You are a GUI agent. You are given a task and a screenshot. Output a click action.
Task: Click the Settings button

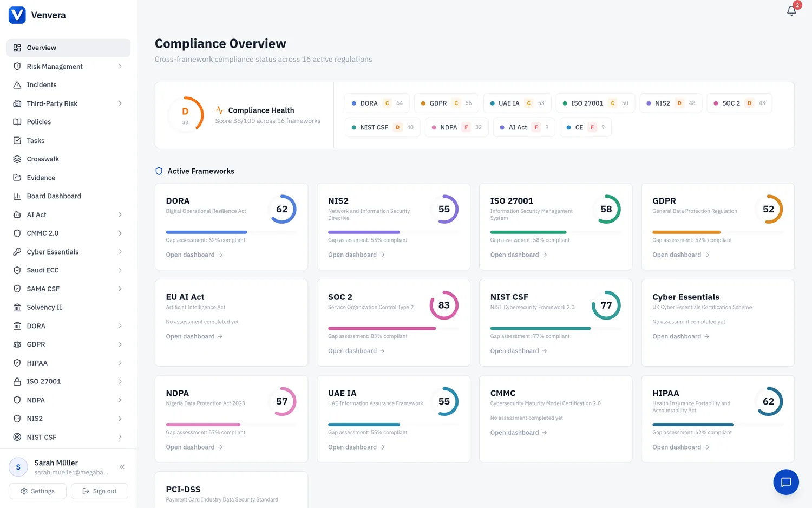38,491
